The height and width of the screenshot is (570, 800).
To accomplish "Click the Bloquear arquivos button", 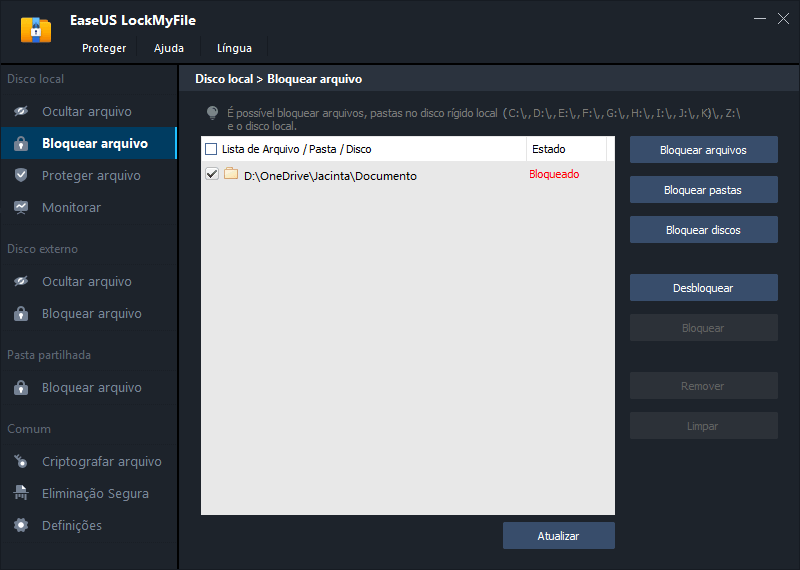I will tap(704, 150).
